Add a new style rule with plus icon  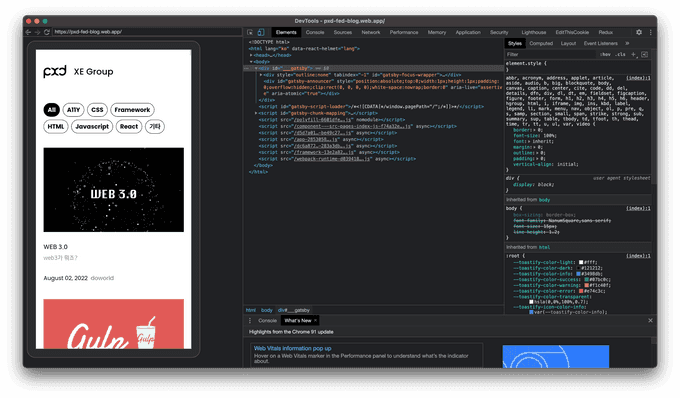(x=633, y=55)
